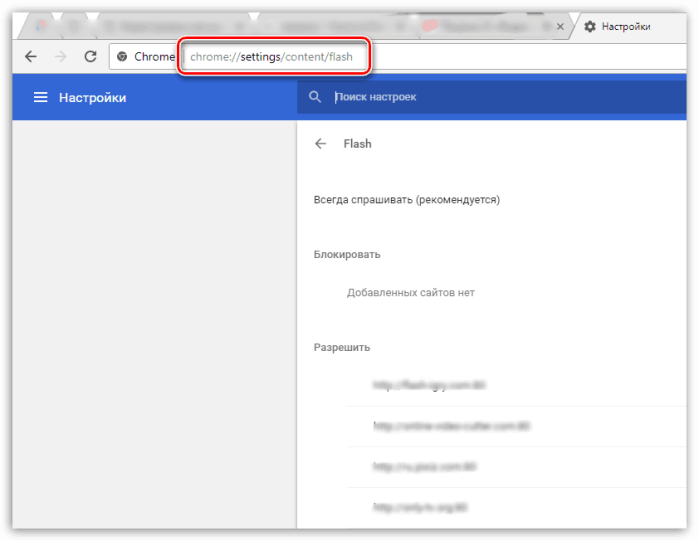699x541 pixels.
Task: Click the magnifier icon in settings search
Action: tap(315, 97)
